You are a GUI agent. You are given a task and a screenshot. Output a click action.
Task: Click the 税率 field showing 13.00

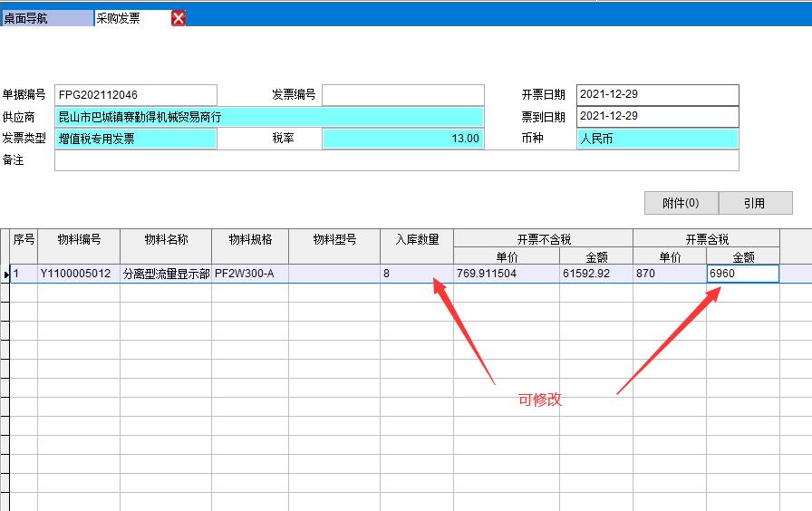(x=402, y=139)
